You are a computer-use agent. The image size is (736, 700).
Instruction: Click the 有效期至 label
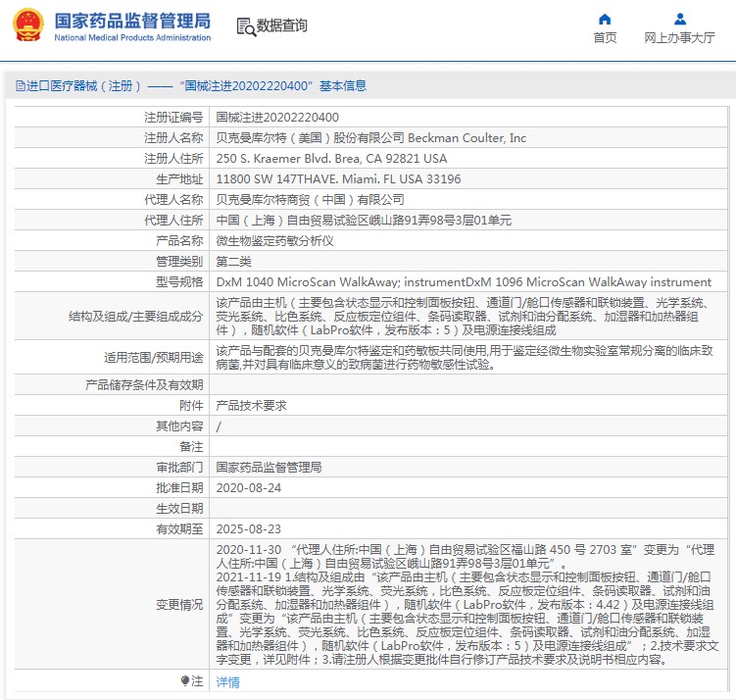pos(179,529)
